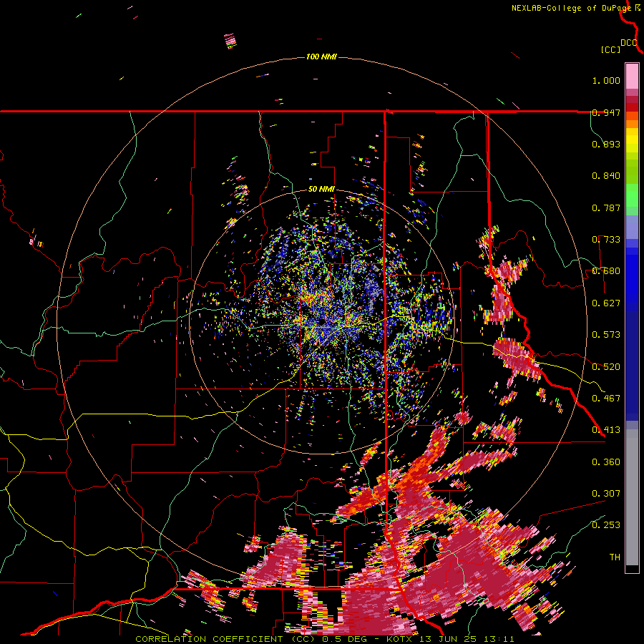Click the 0.893 scale value

click(606, 144)
